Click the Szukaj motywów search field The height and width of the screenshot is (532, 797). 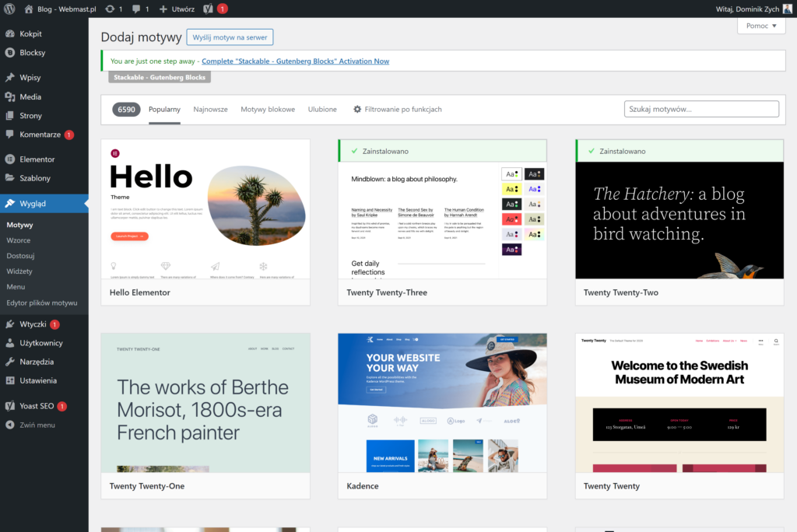point(701,110)
